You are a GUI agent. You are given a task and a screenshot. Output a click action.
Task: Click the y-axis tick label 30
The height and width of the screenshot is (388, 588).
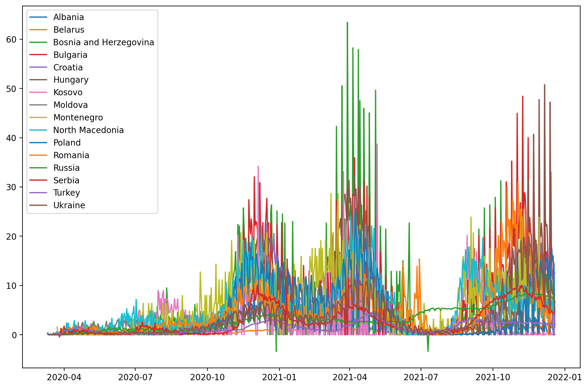(x=11, y=187)
